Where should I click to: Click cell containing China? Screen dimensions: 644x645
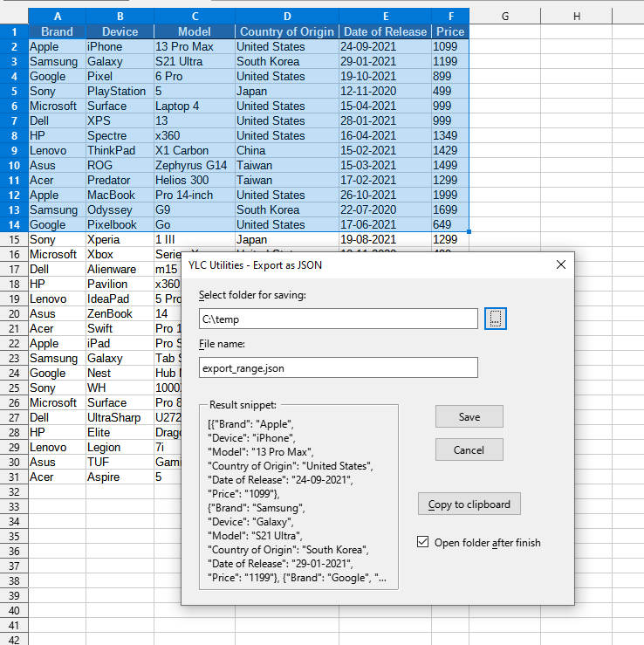tap(286, 150)
